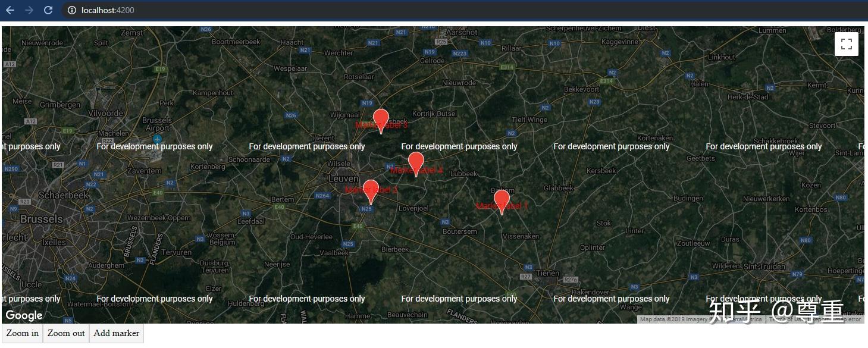Open the Google logo link on map
This screenshot has width=868, height=348.
click(x=24, y=315)
